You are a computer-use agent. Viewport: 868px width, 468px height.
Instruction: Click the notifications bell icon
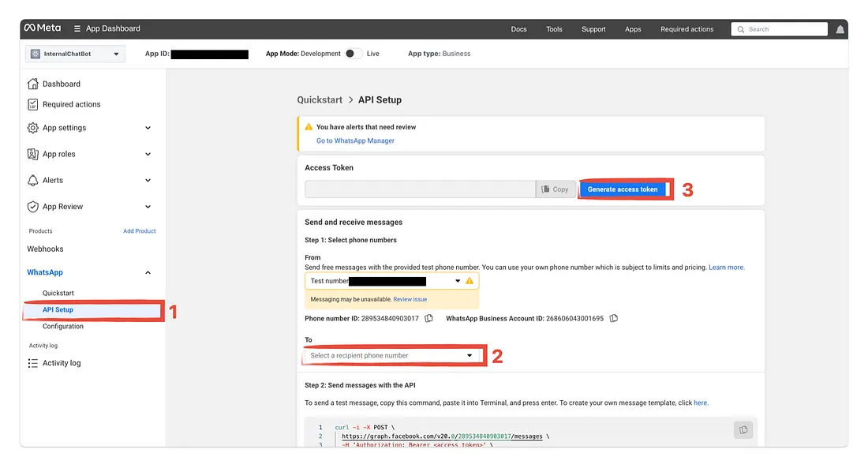point(840,29)
